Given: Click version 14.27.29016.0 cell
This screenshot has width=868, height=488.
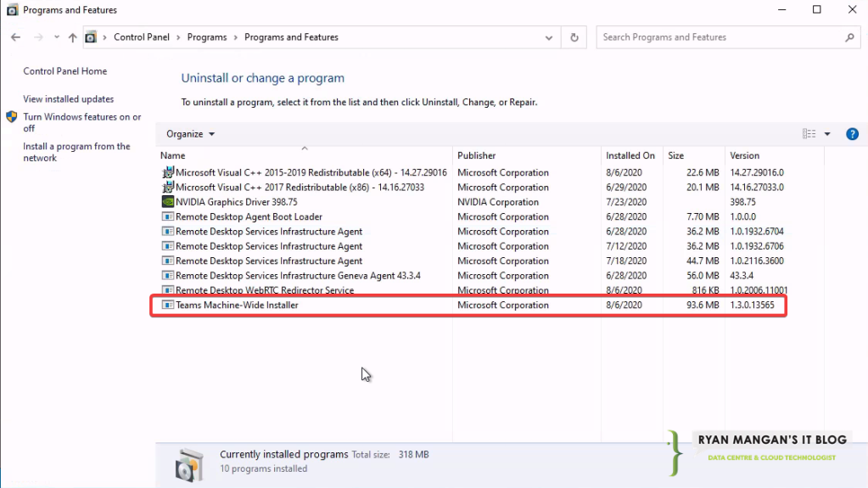Looking at the screenshot, I should (757, 173).
